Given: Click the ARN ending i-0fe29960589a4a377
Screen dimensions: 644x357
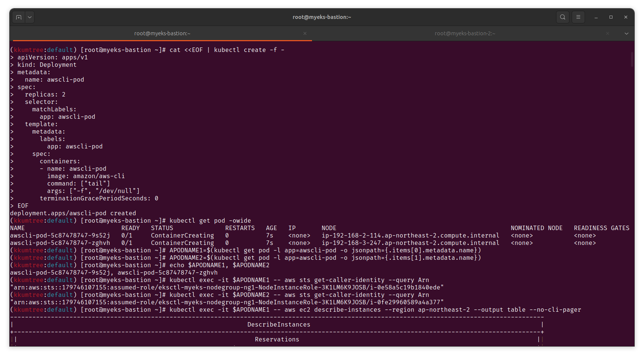Looking at the screenshot, I should point(227,302).
